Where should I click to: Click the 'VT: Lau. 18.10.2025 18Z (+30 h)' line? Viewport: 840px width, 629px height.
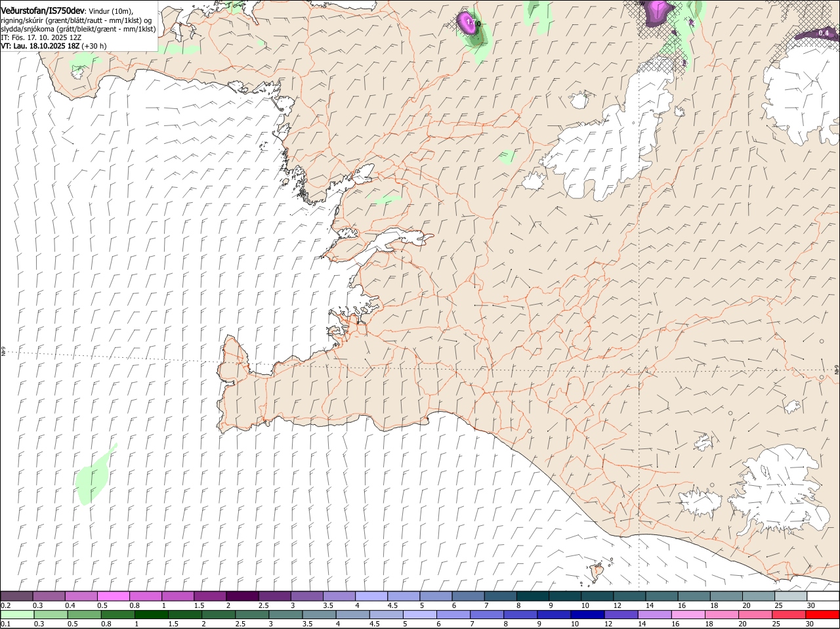point(54,46)
